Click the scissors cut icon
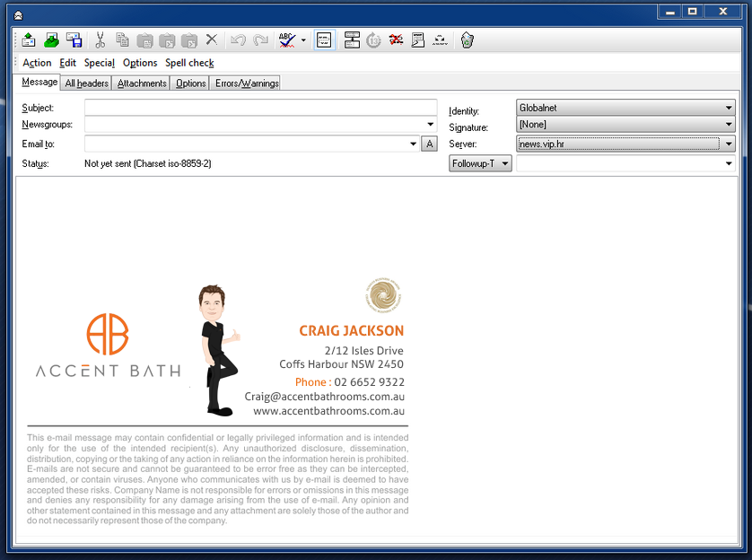The image size is (752, 560). (x=101, y=40)
